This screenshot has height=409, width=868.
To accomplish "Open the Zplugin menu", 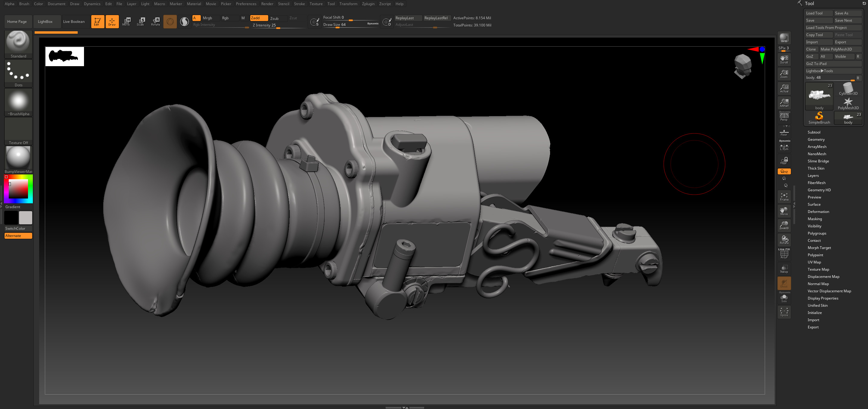I will tap(368, 4).
